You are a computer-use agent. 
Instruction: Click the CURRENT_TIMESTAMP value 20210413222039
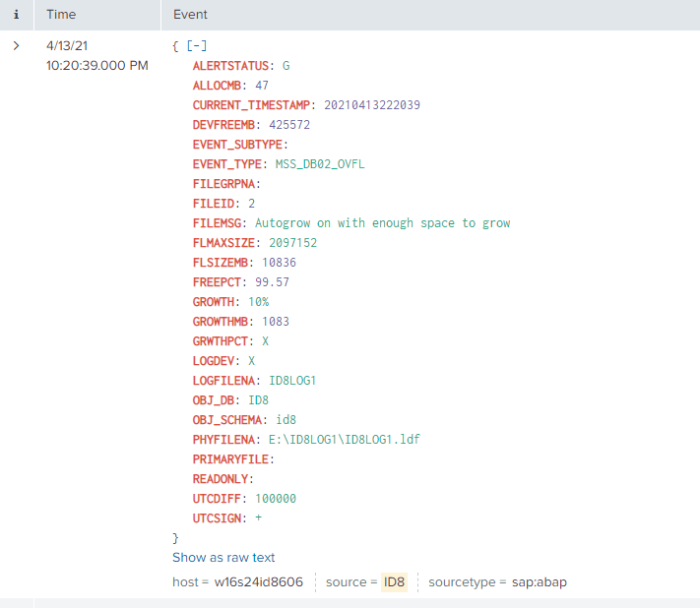(371, 105)
